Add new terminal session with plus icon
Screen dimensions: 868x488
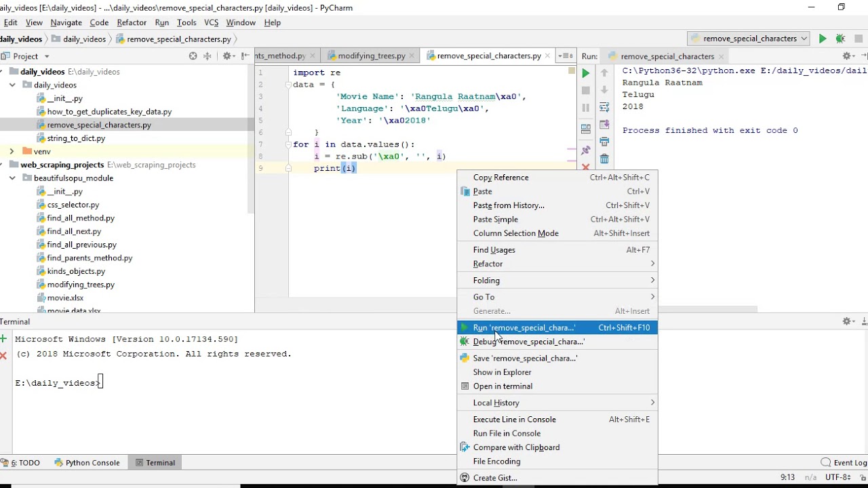point(3,339)
